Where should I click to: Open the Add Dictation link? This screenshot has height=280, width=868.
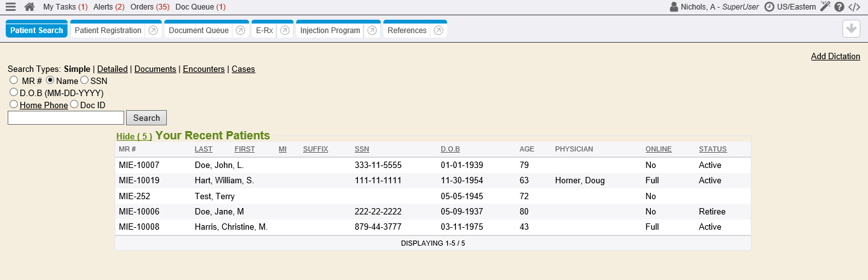pos(835,57)
